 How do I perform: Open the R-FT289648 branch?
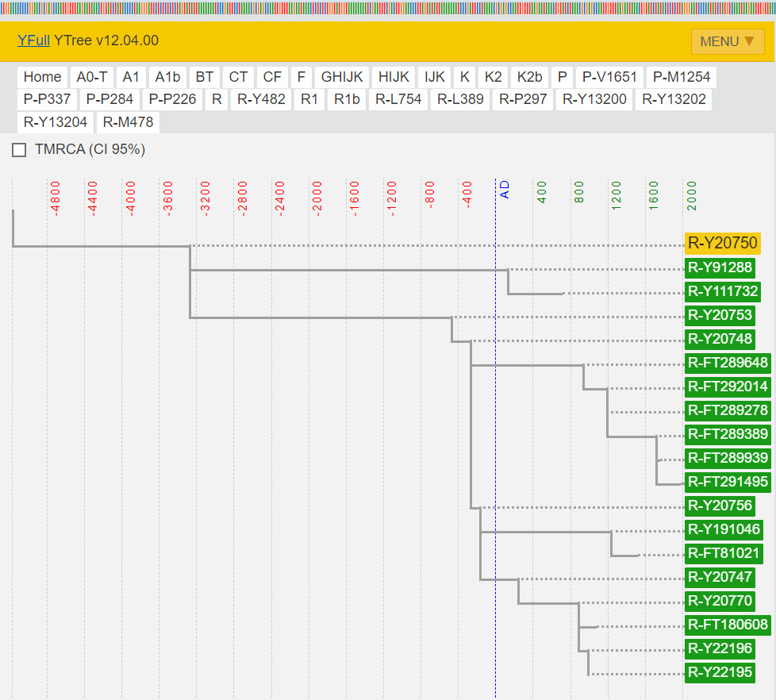coord(728,363)
